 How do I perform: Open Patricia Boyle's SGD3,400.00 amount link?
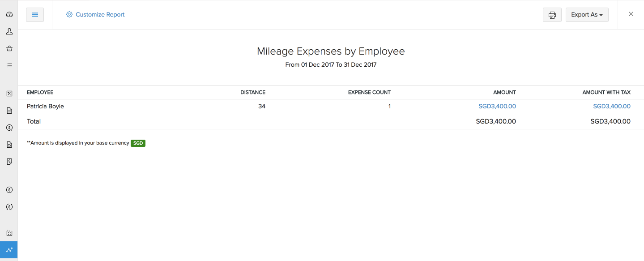click(x=497, y=106)
